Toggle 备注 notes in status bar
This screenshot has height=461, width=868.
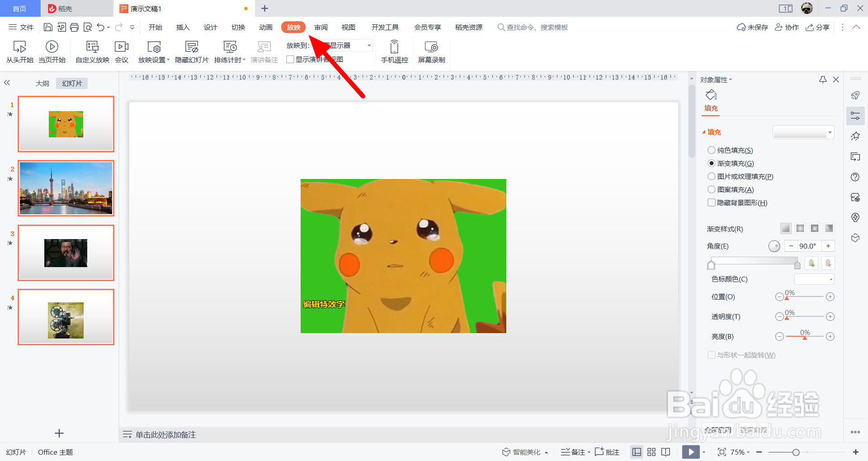tap(573, 452)
